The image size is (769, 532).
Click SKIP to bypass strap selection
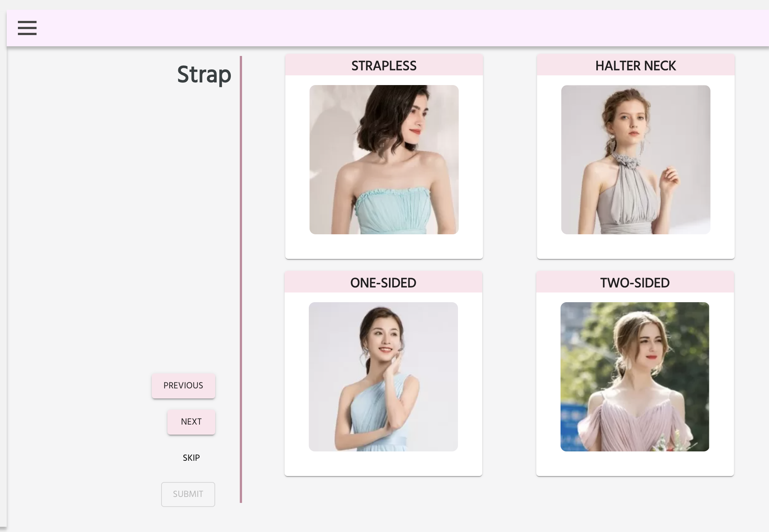[x=191, y=458]
